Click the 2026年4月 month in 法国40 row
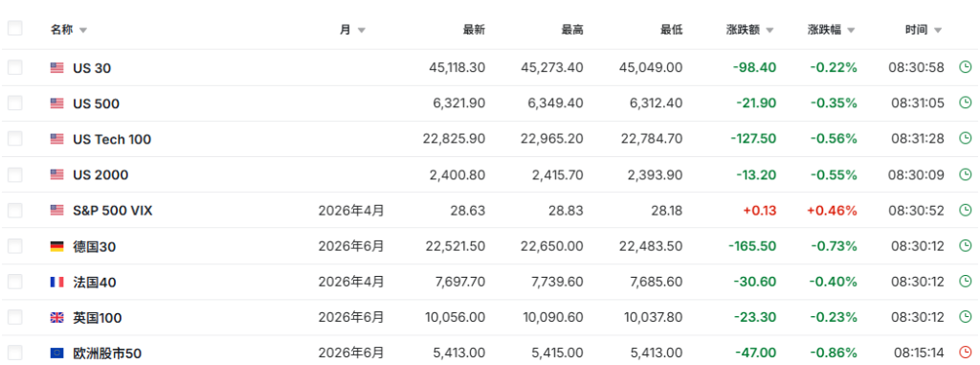 tap(351, 283)
